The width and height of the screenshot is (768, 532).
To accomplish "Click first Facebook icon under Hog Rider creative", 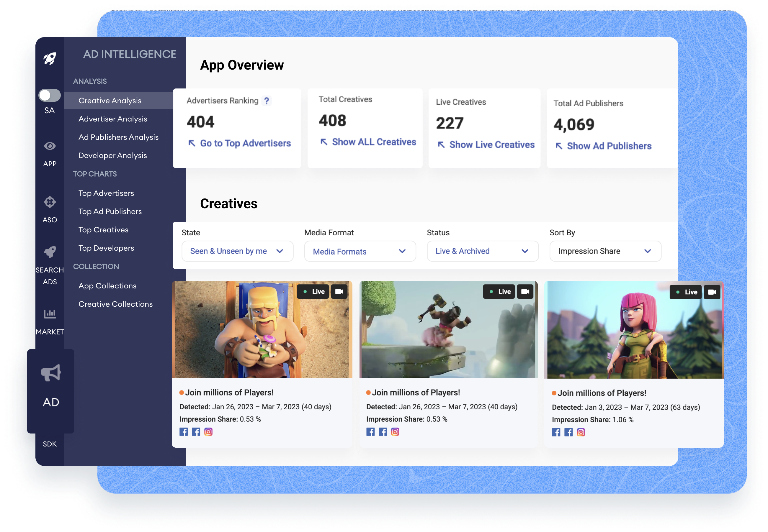I will [x=371, y=432].
